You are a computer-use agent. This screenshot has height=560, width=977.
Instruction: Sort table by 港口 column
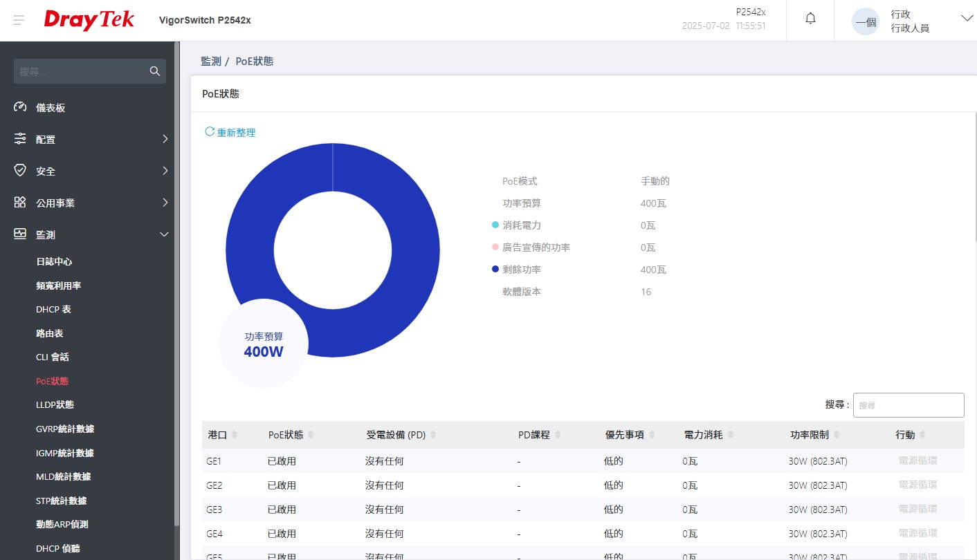235,435
